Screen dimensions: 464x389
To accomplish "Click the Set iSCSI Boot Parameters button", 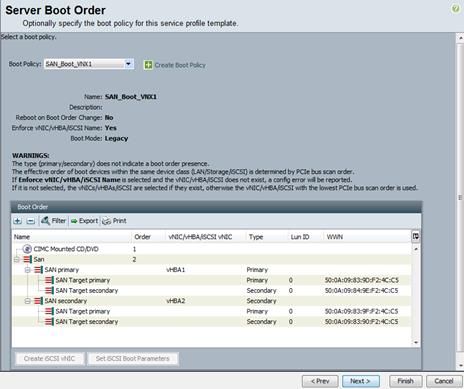I will click(x=133, y=359).
